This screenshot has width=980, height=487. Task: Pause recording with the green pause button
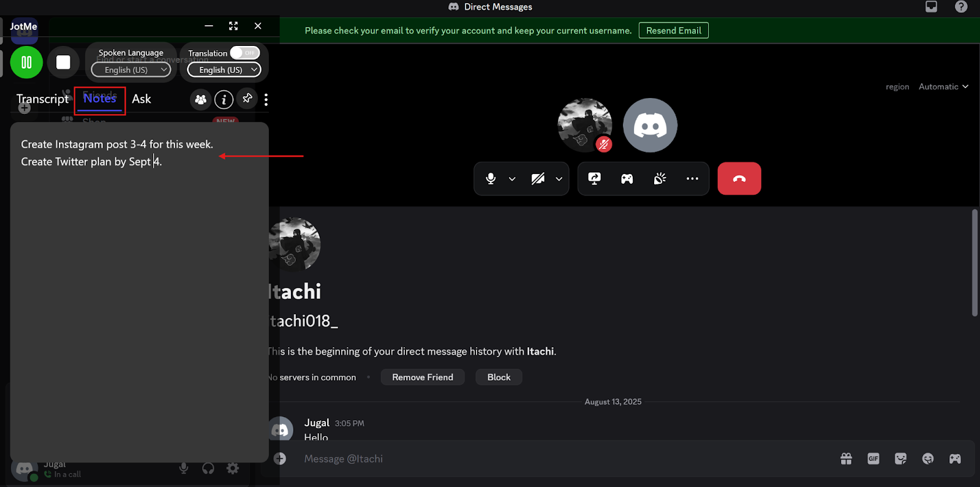(x=26, y=62)
